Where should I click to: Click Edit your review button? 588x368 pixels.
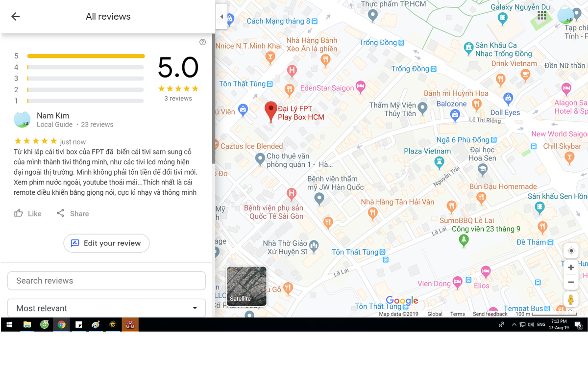point(106,243)
